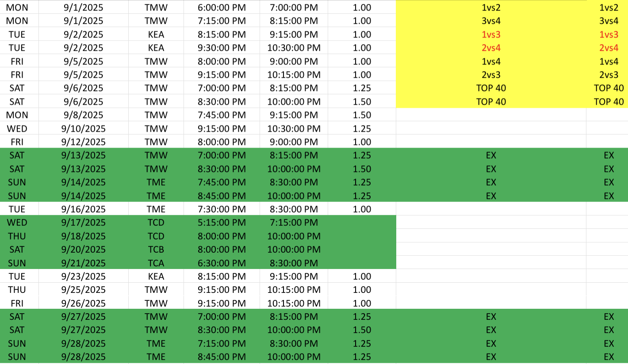Click the TCA venue cell

[156, 263]
